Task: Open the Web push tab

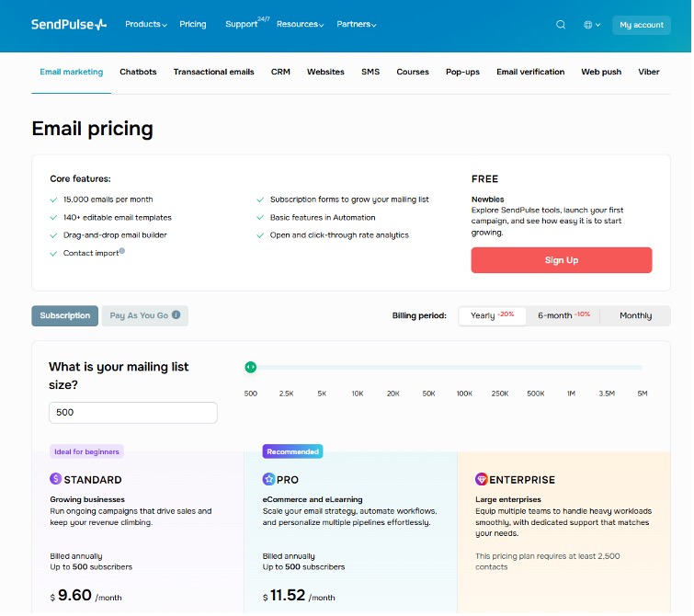Action: point(603,73)
